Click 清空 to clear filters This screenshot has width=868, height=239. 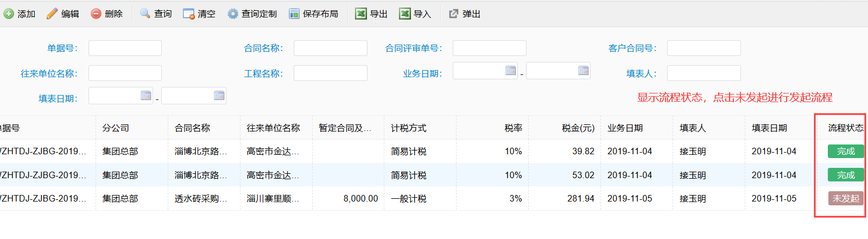199,14
